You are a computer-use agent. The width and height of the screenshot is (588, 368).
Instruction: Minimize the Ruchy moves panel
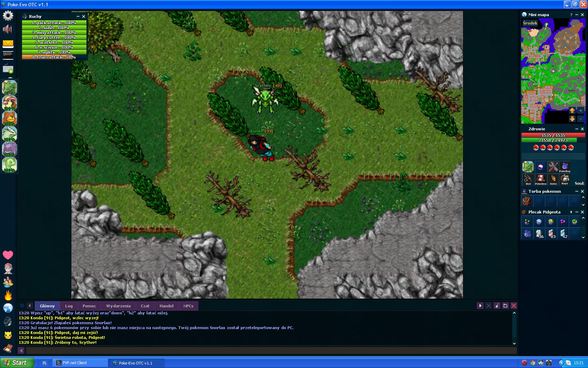pos(78,16)
